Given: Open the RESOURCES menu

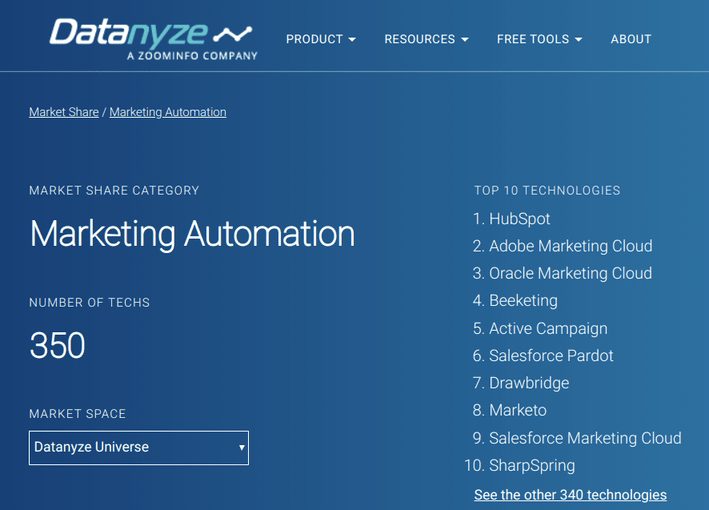Looking at the screenshot, I should click(426, 39).
